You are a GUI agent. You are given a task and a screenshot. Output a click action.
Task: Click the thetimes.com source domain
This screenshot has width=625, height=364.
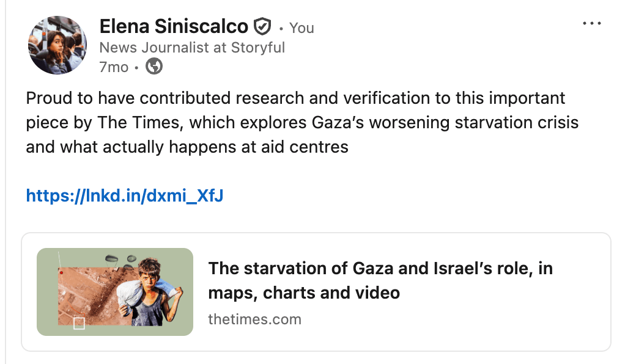tap(254, 319)
